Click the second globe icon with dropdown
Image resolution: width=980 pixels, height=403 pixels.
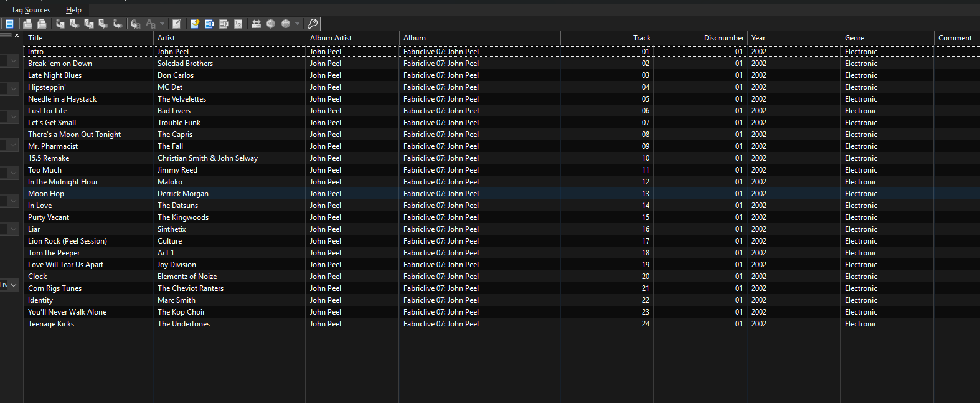[286, 24]
